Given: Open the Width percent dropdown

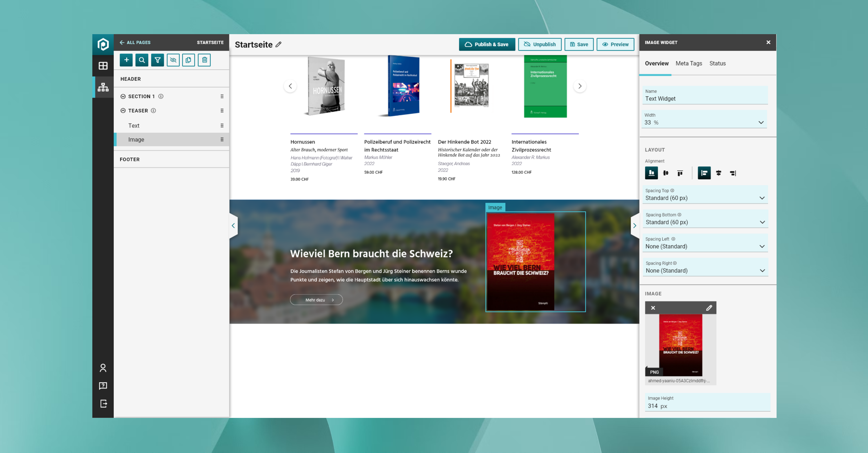Looking at the screenshot, I should pyautogui.click(x=704, y=122).
